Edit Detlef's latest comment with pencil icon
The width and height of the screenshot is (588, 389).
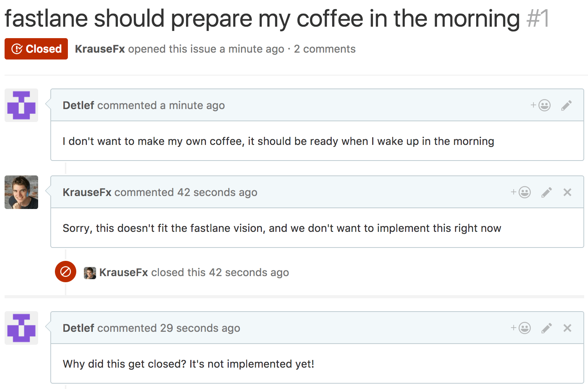point(547,328)
